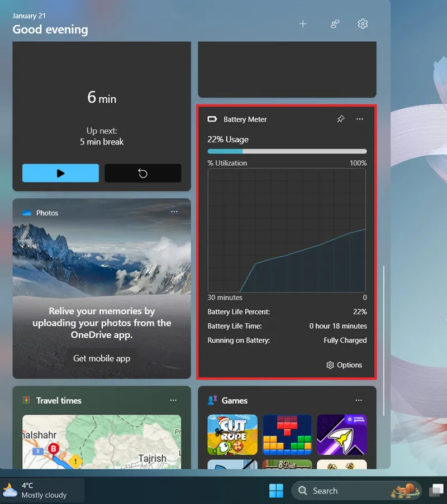447x504 pixels.
Task: Open the profile accounts icon in widgets header
Action: point(335,24)
